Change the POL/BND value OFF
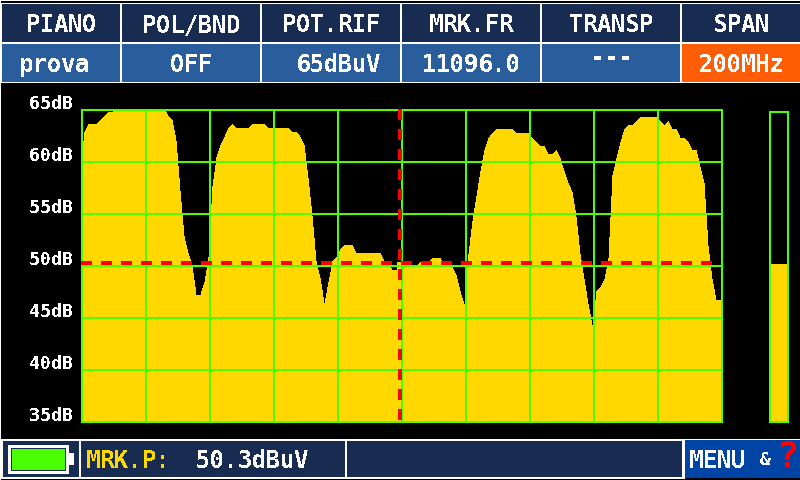This screenshot has width=800, height=480. [x=191, y=63]
